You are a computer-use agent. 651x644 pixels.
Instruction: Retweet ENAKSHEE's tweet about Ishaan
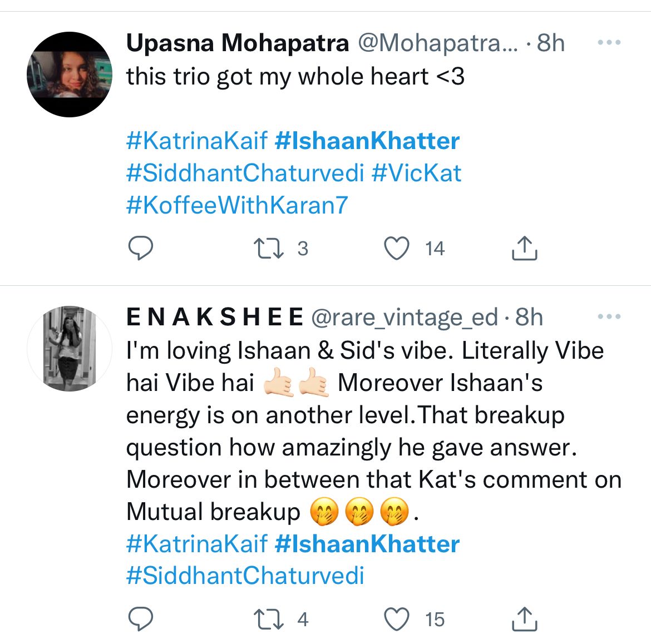[269, 619]
